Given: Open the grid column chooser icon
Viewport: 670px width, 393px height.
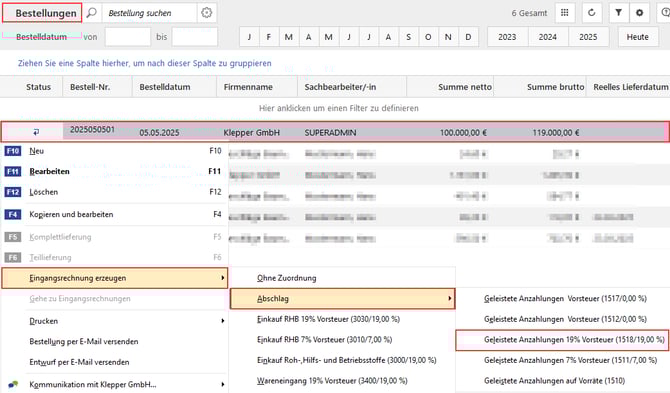Looking at the screenshot, I should [x=564, y=13].
